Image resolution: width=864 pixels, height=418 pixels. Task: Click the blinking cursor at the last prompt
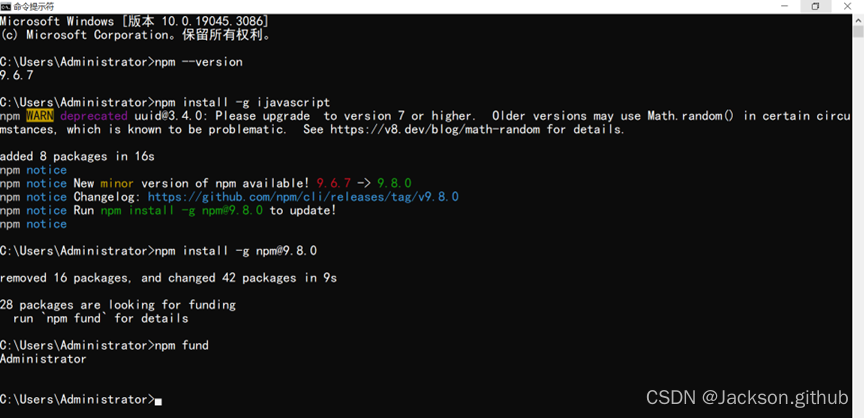pyautogui.click(x=158, y=401)
